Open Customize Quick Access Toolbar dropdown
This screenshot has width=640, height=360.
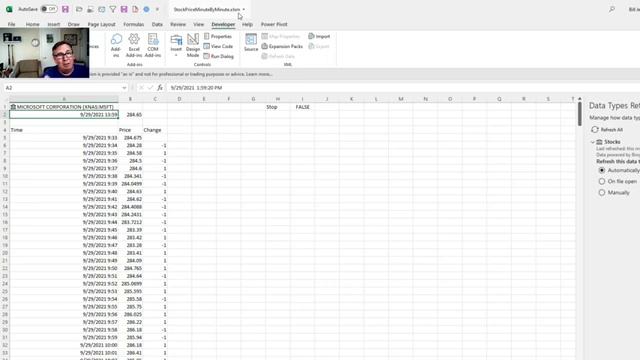pos(157,9)
